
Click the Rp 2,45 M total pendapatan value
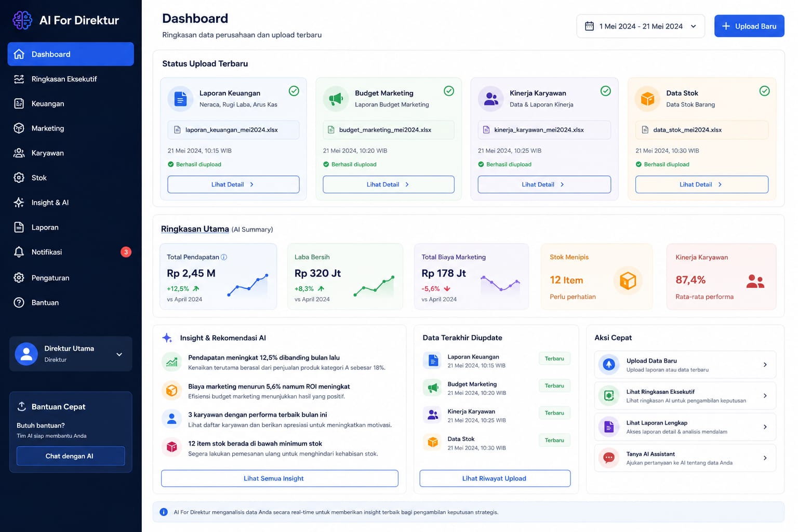click(x=191, y=273)
